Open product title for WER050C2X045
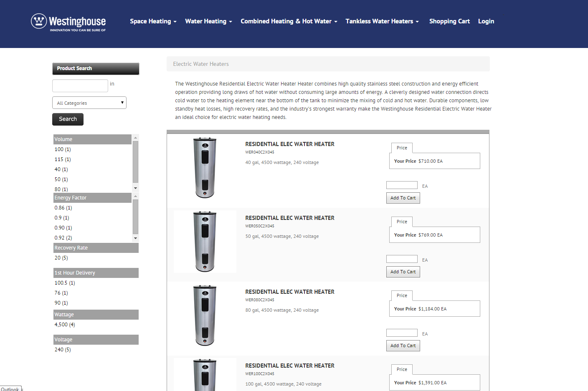This screenshot has height=391, width=588. [290, 218]
